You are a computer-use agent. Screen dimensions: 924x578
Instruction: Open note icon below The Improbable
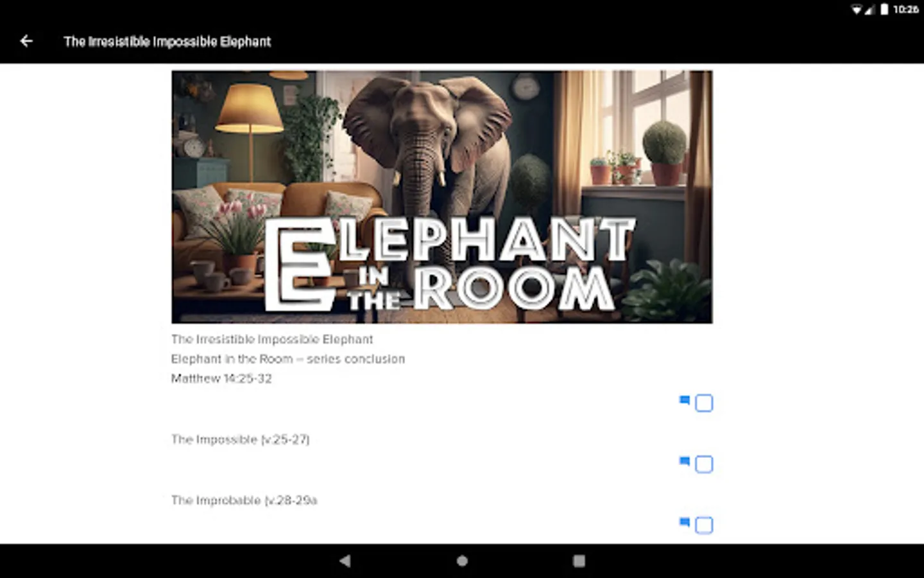(x=685, y=523)
